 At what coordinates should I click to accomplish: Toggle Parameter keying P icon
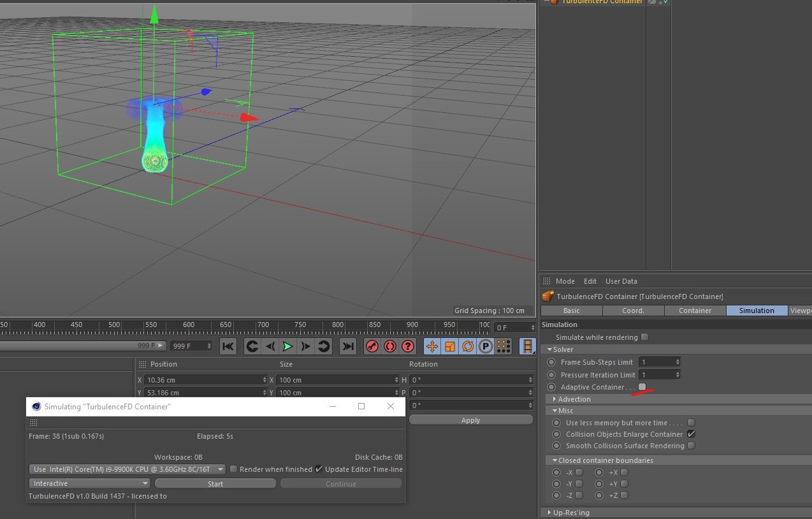pyautogui.click(x=486, y=346)
